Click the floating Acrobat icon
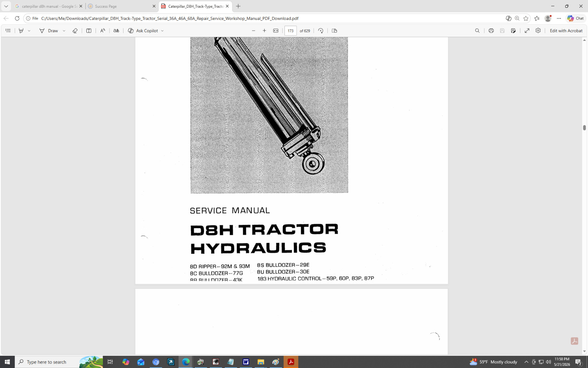Viewport: 588px width, 368px height. pos(574,341)
